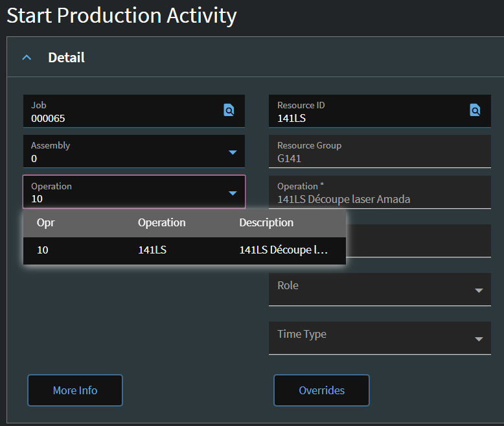Open the Role dropdown arrow
The image size is (504, 426).
(x=479, y=290)
